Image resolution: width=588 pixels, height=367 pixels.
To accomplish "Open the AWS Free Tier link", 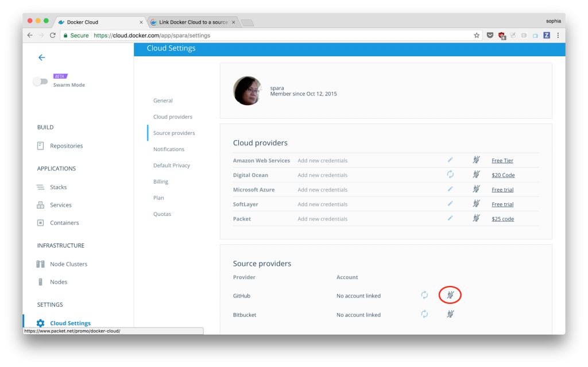I will (x=502, y=160).
